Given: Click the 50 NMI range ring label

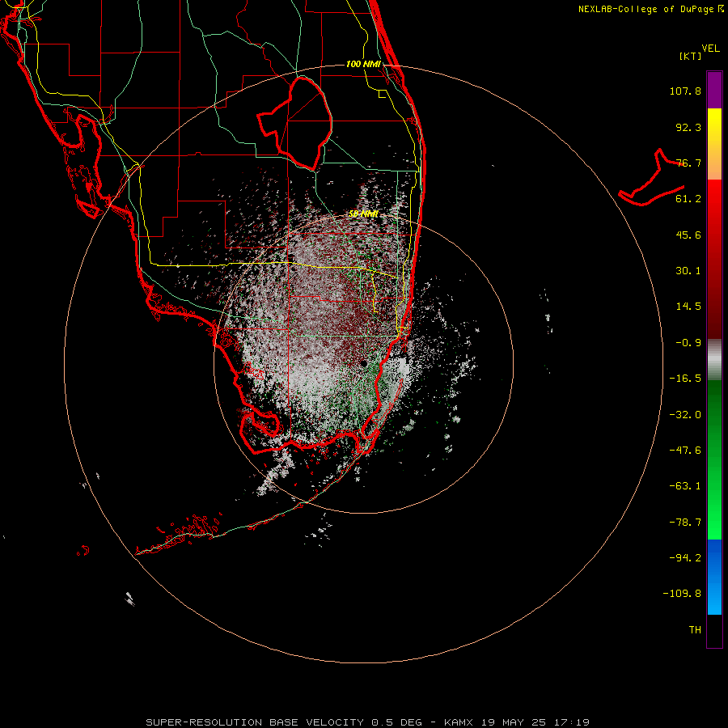Looking at the screenshot, I should pyautogui.click(x=363, y=214).
